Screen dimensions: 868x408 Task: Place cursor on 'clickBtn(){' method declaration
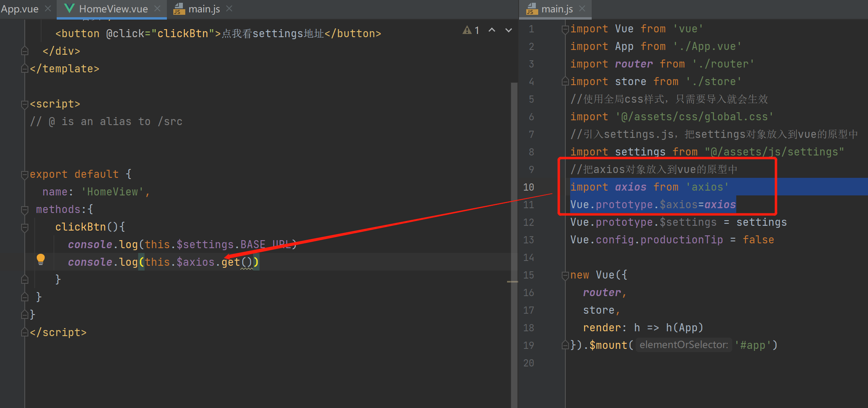(90, 227)
